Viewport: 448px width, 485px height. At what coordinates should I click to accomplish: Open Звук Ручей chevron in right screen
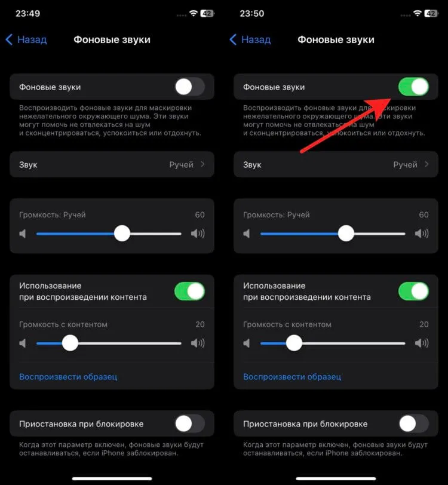click(x=426, y=164)
